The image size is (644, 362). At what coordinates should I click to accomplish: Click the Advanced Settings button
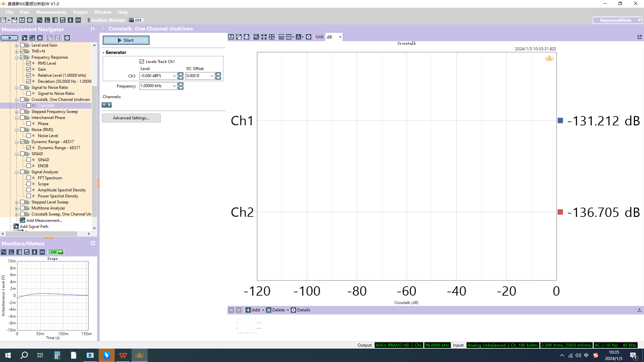(x=131, y=118)
